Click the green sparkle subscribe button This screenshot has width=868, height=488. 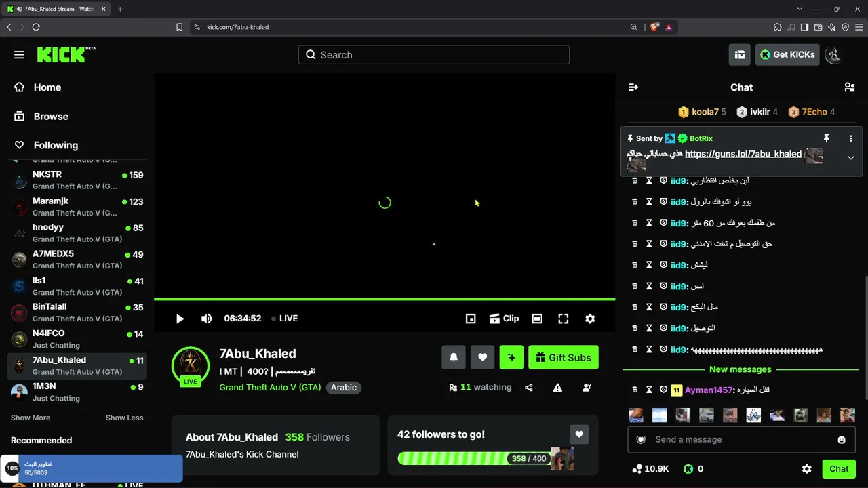pos(511,358)
